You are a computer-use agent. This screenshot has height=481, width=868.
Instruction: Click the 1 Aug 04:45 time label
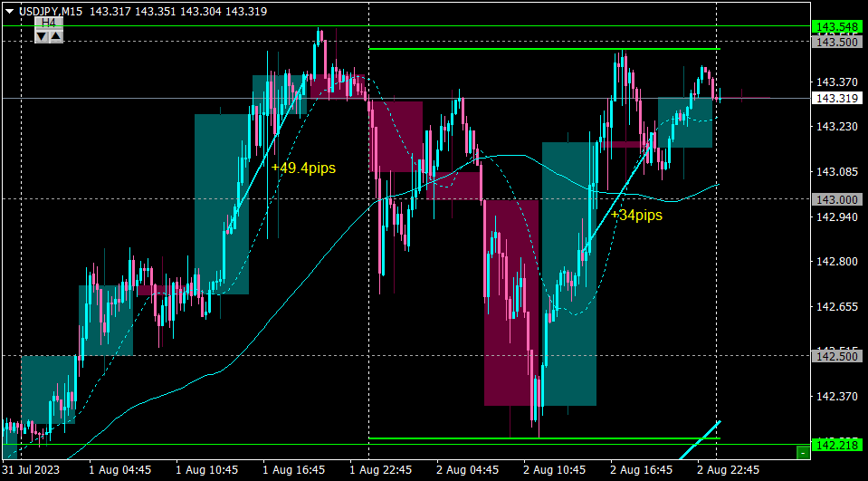tap(120, 470)
